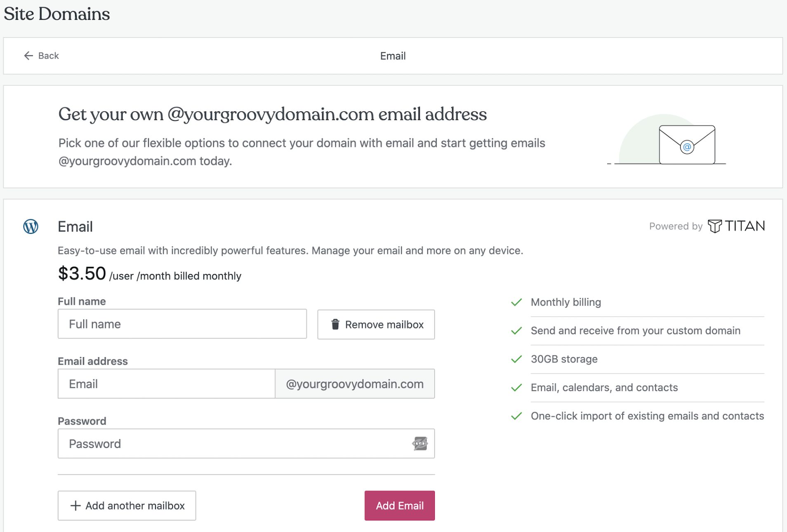Click the Back arrow icon
This screenshot has width=787, height=532.
28,56
